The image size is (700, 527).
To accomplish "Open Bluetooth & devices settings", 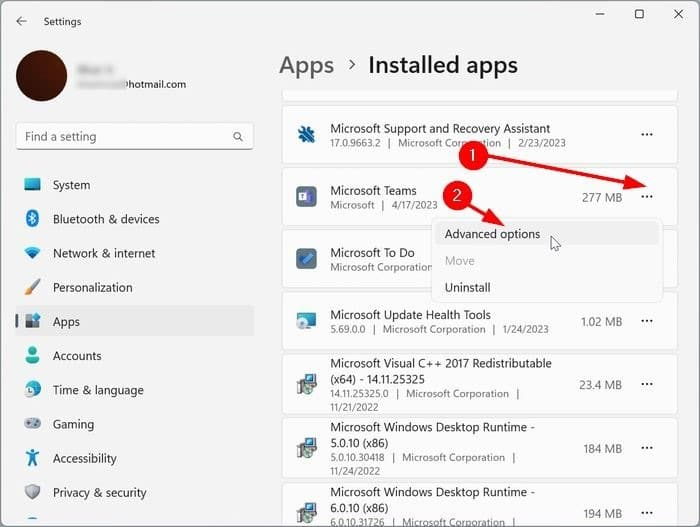I will click(134, 219).
